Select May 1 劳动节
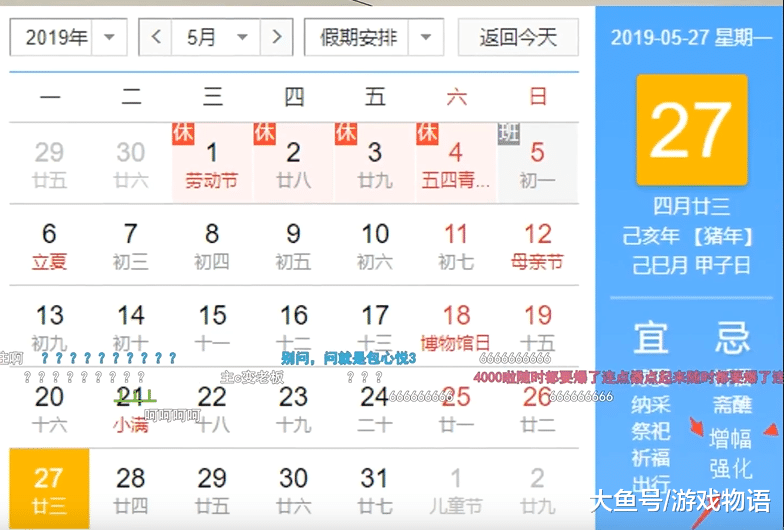The width and height of the screenshot is (784, 530). click(212, 163)
